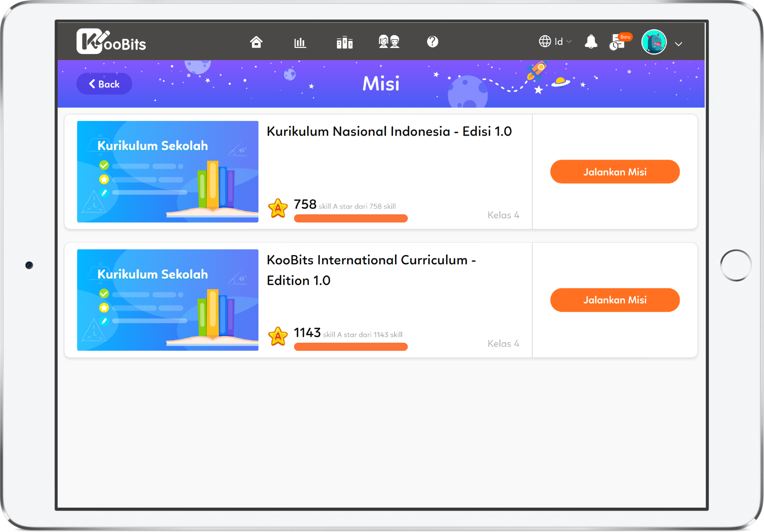Open the Kurikulum Nasional Indonesia card thumbnail
Image resolution: width=764 pixels, height=532 pixels.
click(x=168, y=172)
